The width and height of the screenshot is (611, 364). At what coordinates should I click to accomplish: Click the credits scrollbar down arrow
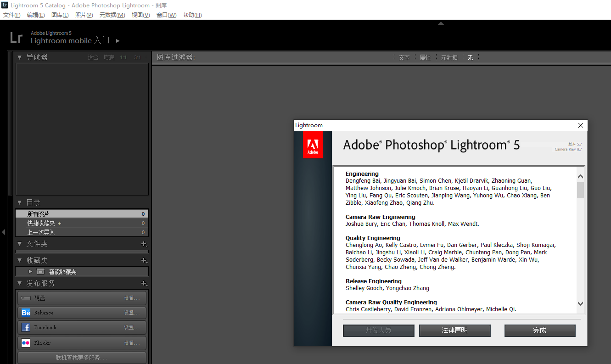[x=580, y=303]
